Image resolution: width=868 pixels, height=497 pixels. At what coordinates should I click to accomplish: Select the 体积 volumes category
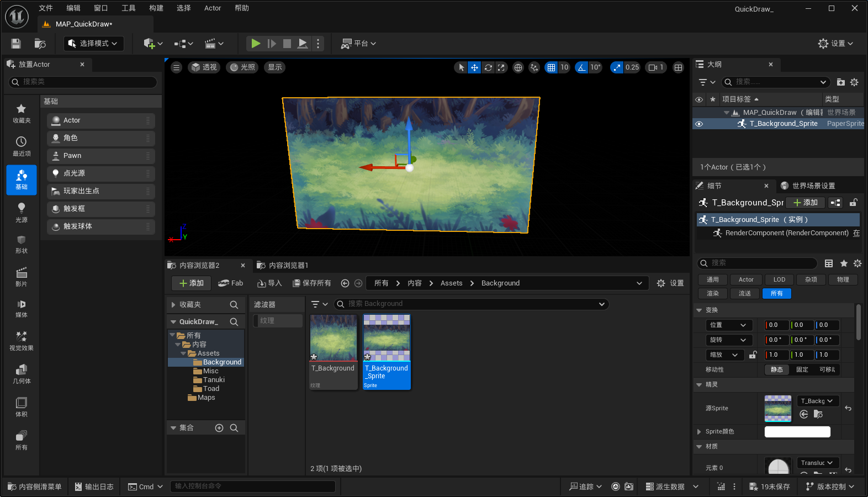point(22,408)
